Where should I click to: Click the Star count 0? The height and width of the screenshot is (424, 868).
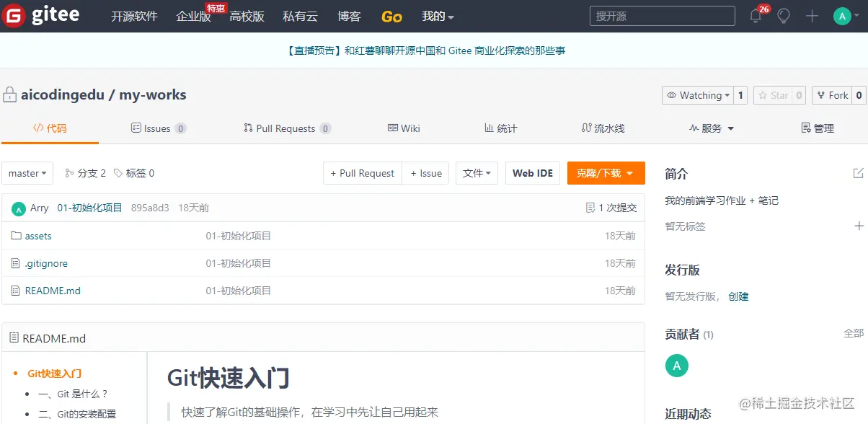tap(799, 95)
